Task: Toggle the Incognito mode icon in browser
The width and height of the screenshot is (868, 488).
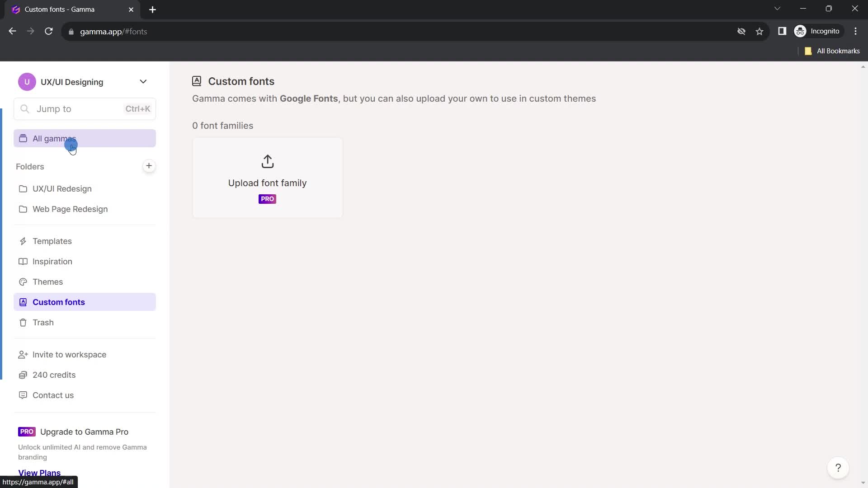Action: (x=801, y=31)
